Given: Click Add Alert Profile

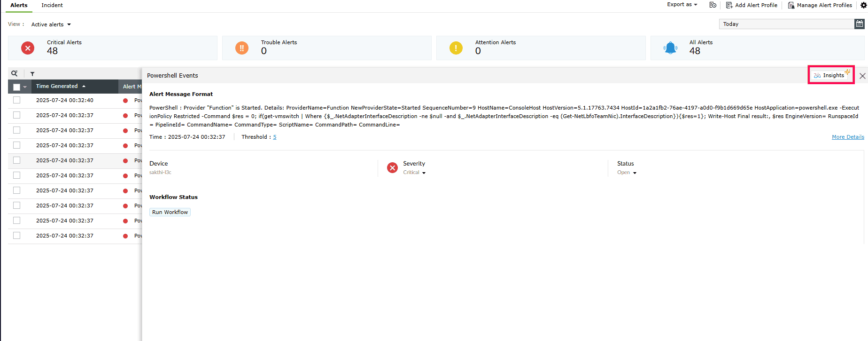Looking at the screenshot, I should point(752,5).
